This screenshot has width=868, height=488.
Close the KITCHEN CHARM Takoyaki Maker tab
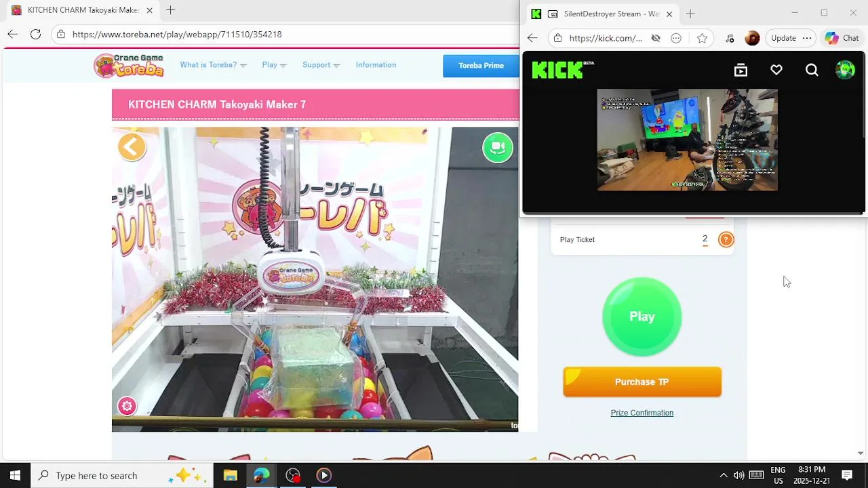[x=149, y=10]
